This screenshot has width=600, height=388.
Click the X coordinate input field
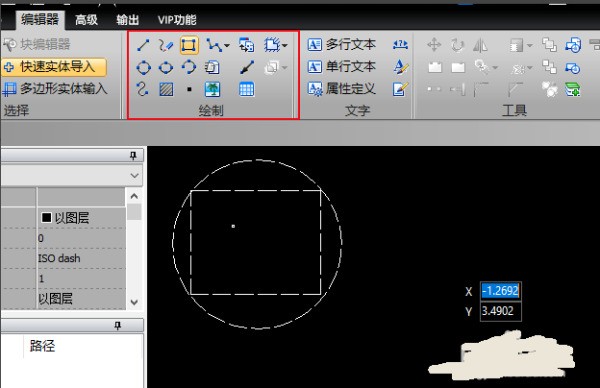click(500, 291)
